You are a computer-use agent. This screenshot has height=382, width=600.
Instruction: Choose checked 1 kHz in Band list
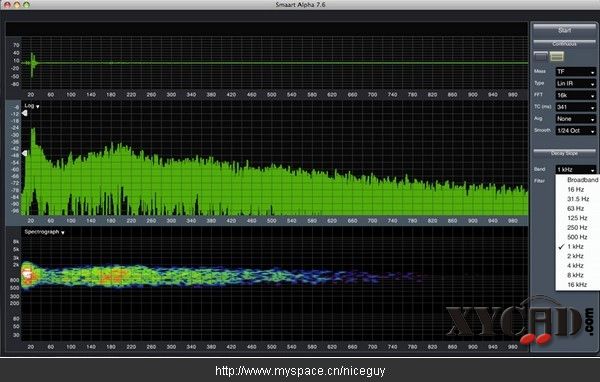pyautogui.click(x=578, y=247)
